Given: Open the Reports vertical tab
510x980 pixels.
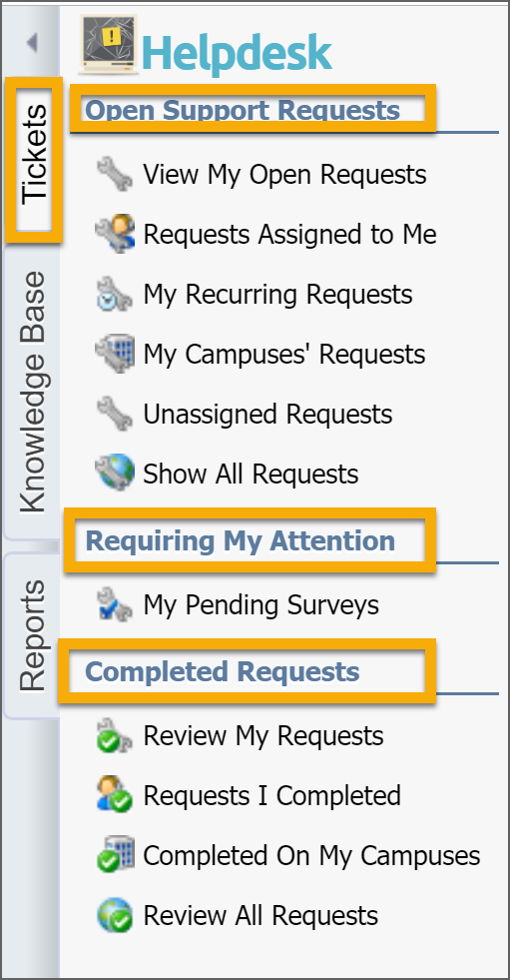Looking at the screenshot, I should [x=33, y=635].
